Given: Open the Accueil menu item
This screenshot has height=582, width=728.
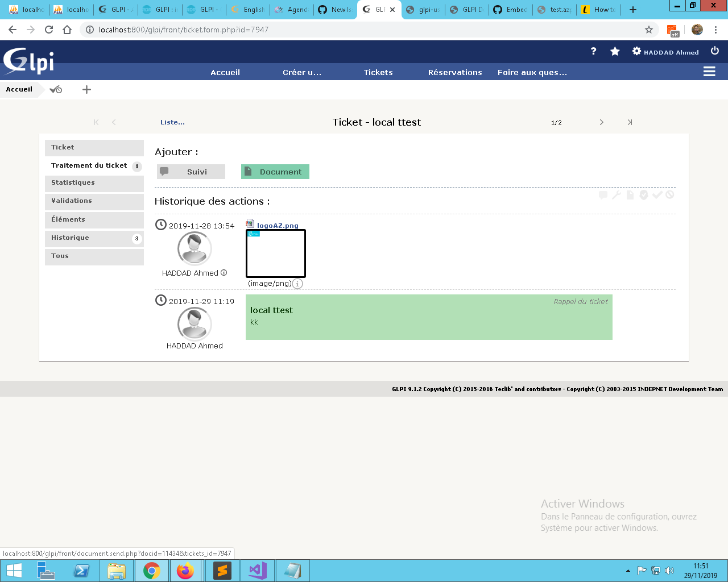Looking at the screenshot, I should pos(225,72).
